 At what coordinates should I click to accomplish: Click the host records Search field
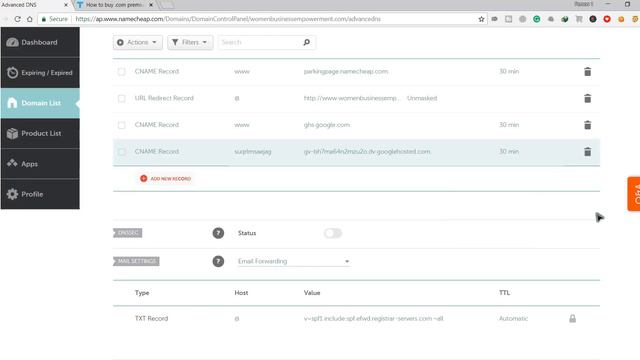point(260,42)
